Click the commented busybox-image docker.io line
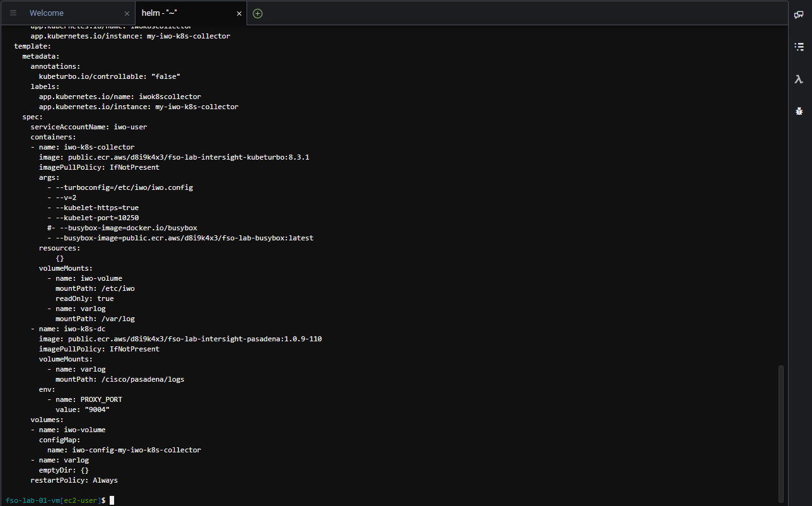The height and width of the screenshot is (506, 812). (122, 228)
